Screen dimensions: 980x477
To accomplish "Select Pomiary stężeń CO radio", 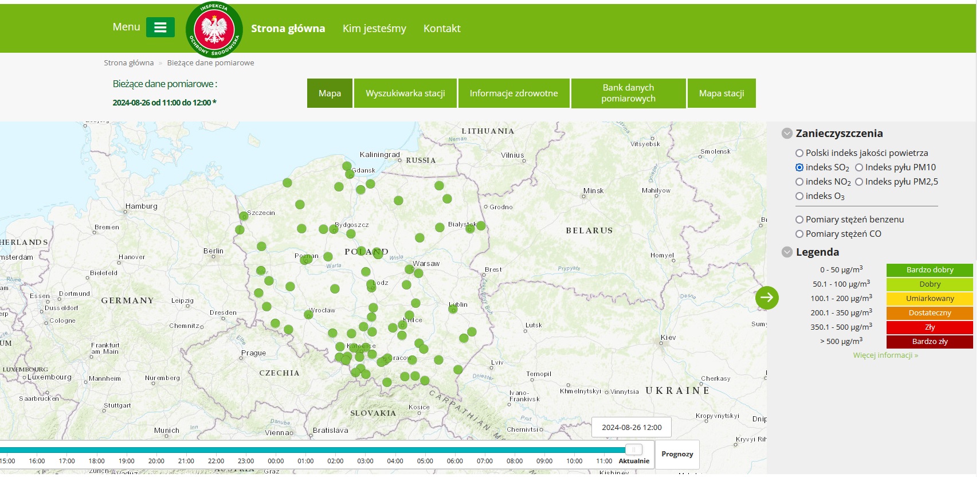I will 799,234.
